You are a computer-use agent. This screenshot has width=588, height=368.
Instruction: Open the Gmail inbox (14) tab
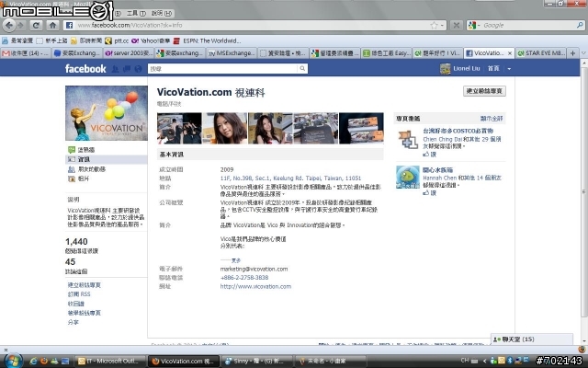(x=26, y=53)
